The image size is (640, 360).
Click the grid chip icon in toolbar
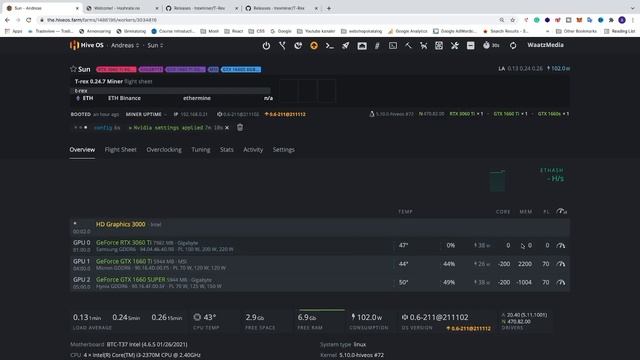(x=439, y=46)
